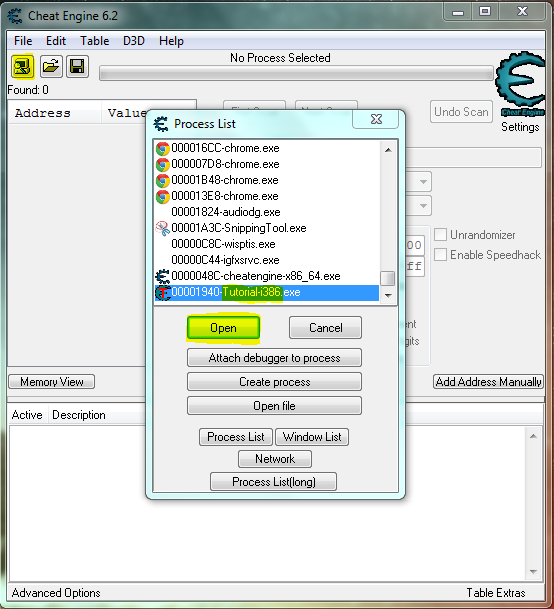Screen dimensions: 554x609
Task: Click the process list scrollbar down arrow
Action: (388, 296)
